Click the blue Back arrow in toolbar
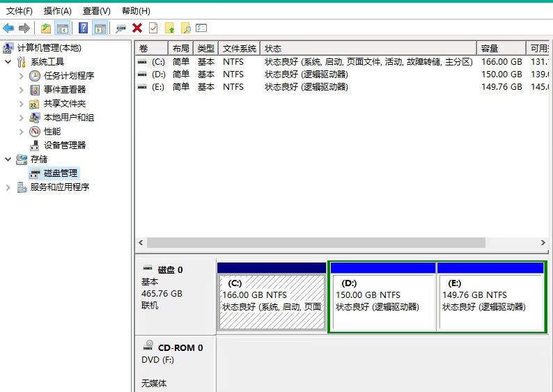The width and height of the screenshot is (553, 392). click(x=8, y=28)
